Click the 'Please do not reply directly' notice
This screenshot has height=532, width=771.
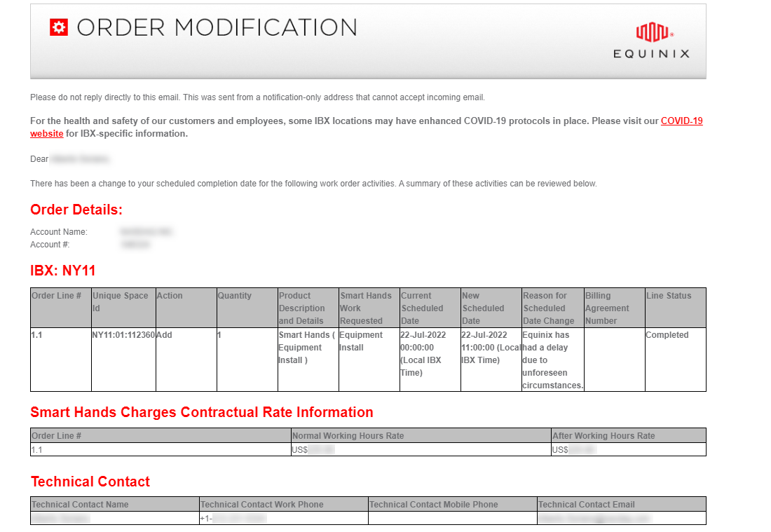257,97
